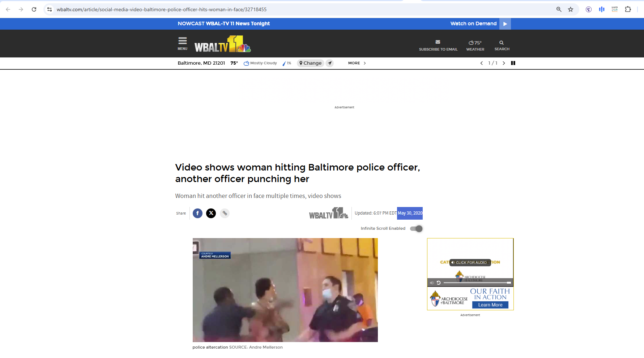The image size is (644, 358).
Task: Open the InVID browser extension
Action: (x=614, y=9)
